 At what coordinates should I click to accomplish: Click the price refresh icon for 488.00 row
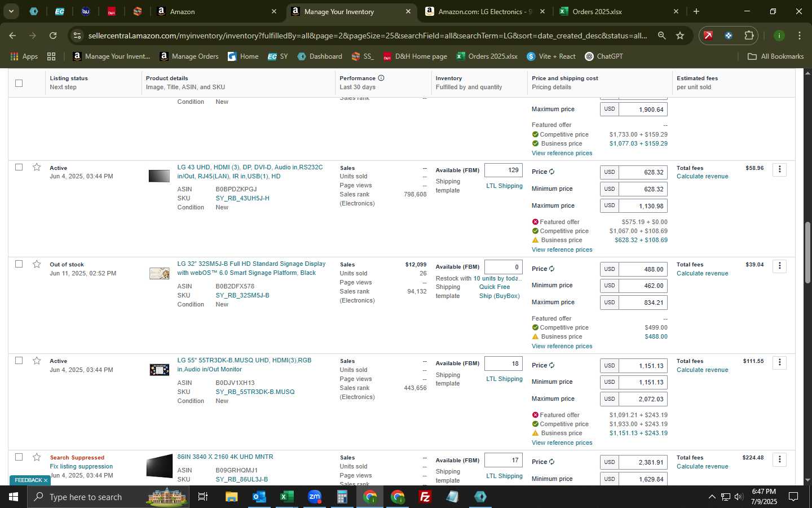coord(551,269)
